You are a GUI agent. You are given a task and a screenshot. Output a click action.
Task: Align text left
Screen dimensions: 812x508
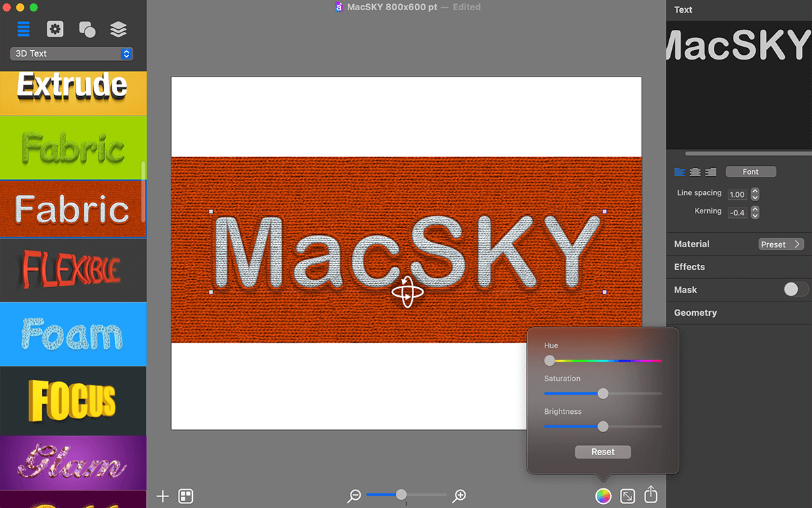tap(679, 172)
